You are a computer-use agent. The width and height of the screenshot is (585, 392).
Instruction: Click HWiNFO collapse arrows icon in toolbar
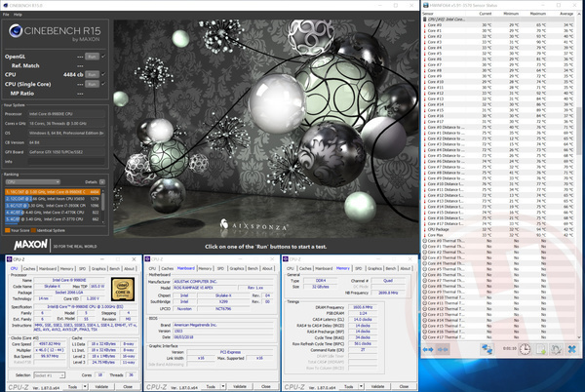click(443, 349)
